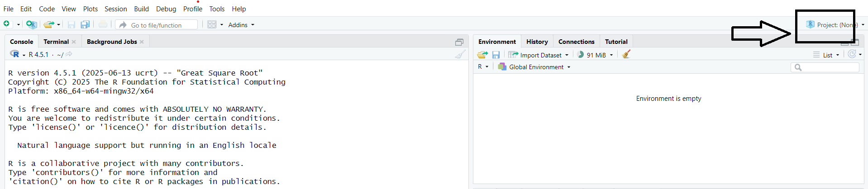Click the Save All documents icon
The width and height of the screenshot is (868, 189).
coord(85,24)
